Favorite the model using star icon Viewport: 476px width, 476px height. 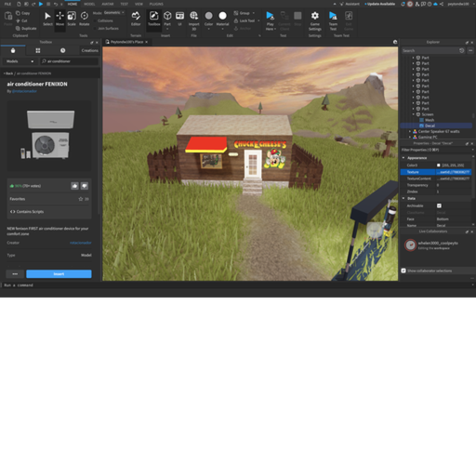pyautogui.click(x=81, y=199)
